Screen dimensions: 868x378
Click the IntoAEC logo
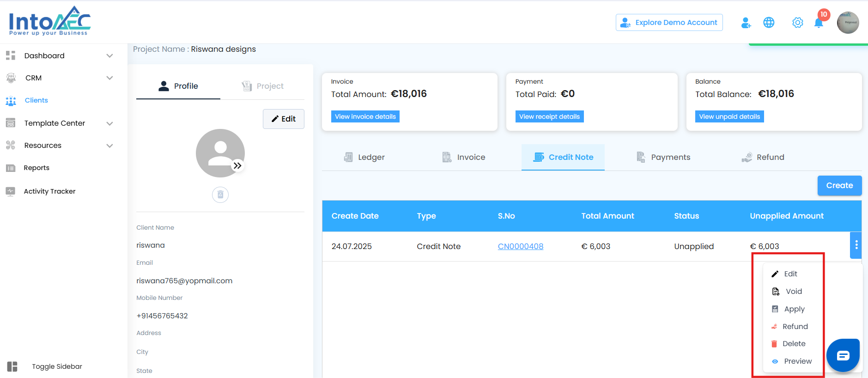tap(50, 21)
